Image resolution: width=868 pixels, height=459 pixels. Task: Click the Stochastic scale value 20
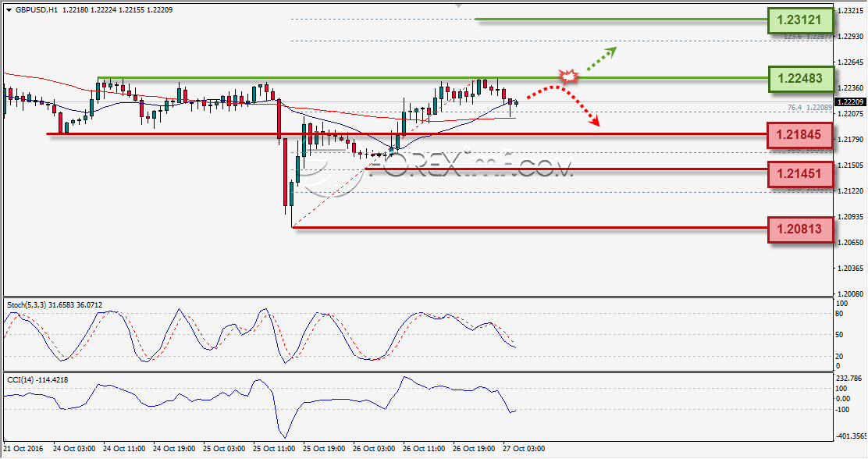tap(839, 357)
